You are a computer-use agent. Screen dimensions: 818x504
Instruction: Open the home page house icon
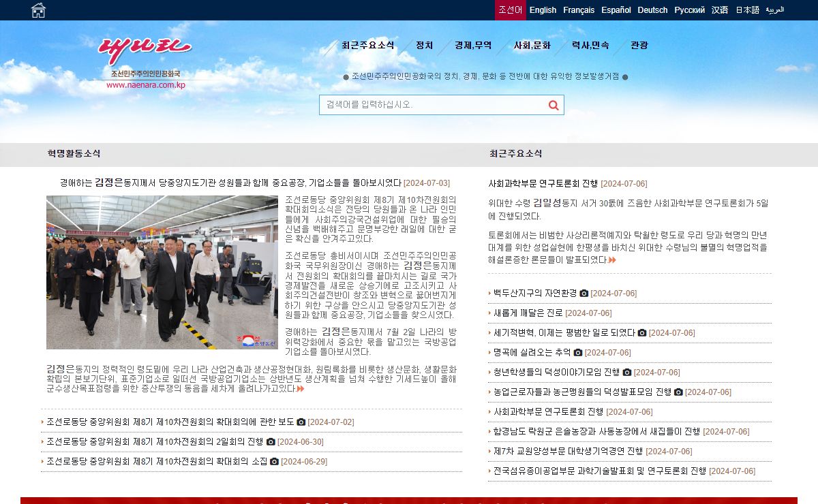coord(39,10)
